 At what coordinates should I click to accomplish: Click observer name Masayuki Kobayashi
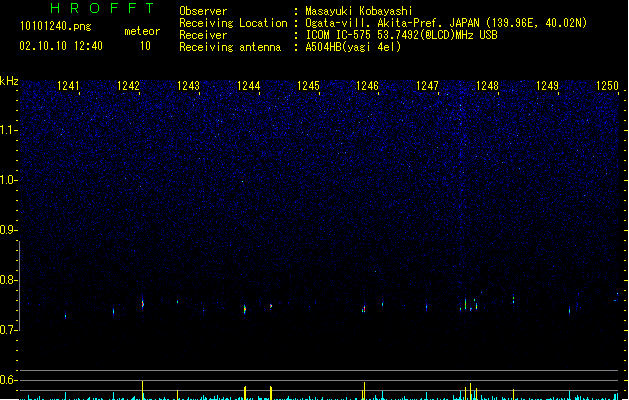[359, 11]
